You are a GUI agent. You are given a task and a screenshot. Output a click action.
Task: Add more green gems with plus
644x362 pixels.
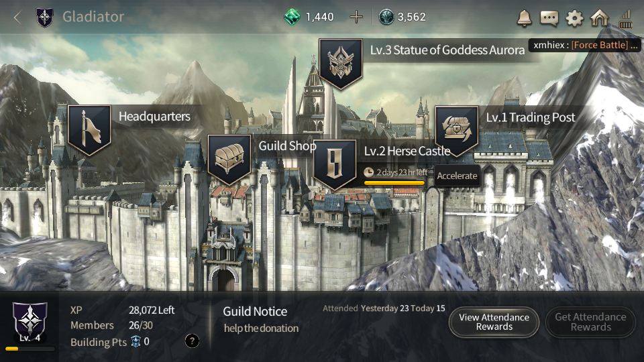pyautogui.click(x=356, y=17)
